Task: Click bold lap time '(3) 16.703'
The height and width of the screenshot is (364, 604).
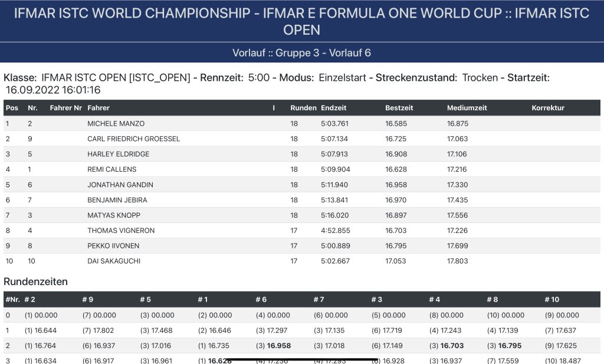Action: [x=447, y=346]
